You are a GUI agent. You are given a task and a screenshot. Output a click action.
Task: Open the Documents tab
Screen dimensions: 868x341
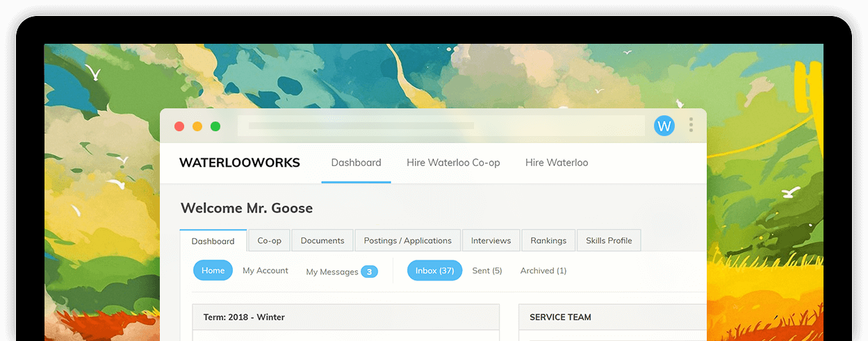322,240
